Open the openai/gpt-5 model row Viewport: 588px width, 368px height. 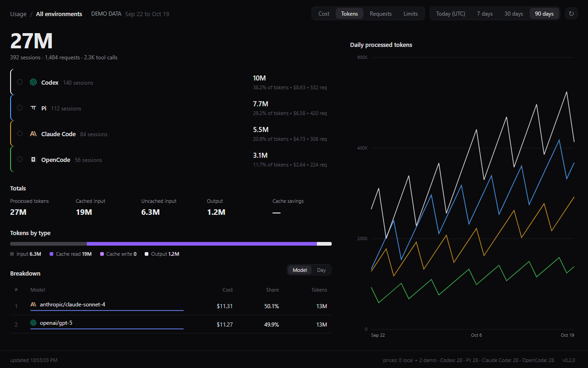[171, 324]
